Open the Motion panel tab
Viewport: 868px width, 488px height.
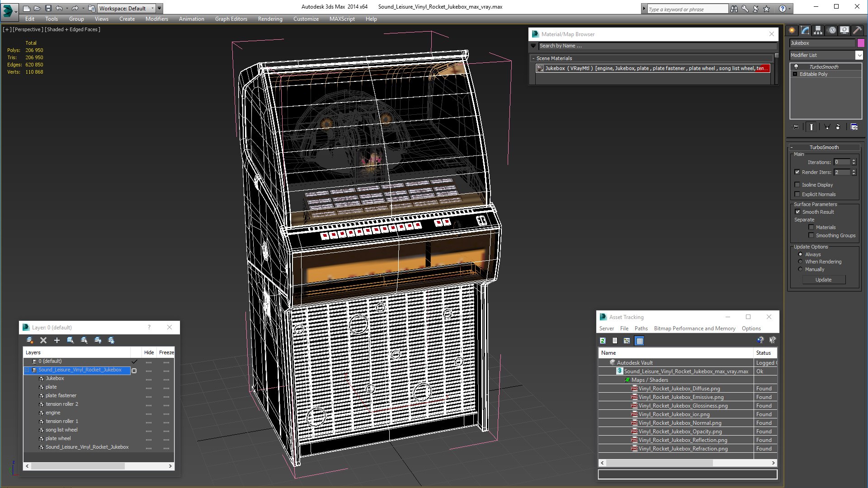[832, 30]
